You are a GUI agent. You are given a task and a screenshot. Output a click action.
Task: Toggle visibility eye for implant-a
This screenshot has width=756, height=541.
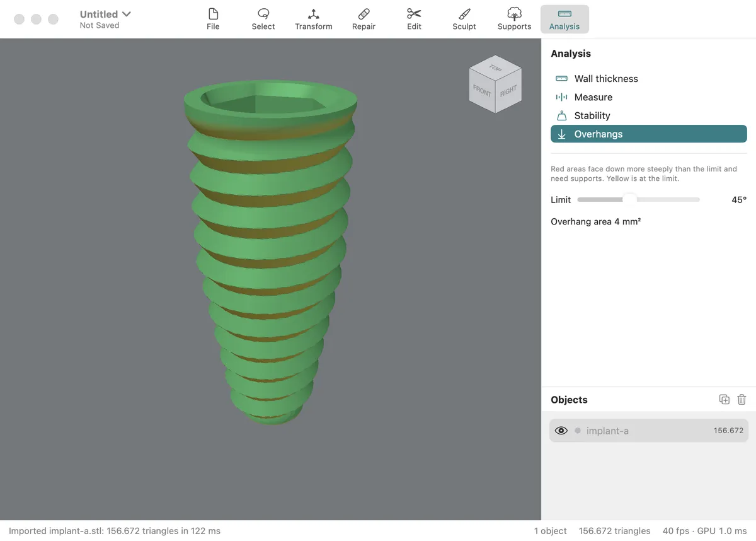click(x=561, y=431)
